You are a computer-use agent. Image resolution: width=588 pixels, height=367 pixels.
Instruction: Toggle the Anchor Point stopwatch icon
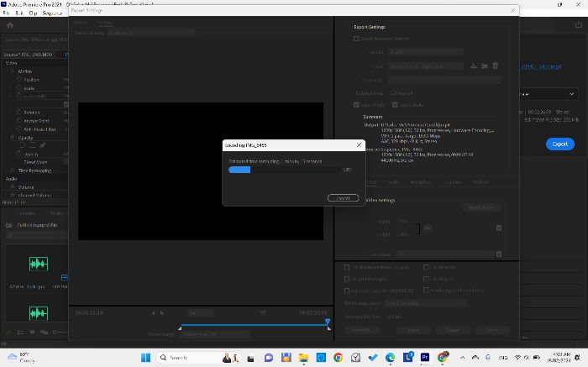pyautogui.click(x=19, y=120)
